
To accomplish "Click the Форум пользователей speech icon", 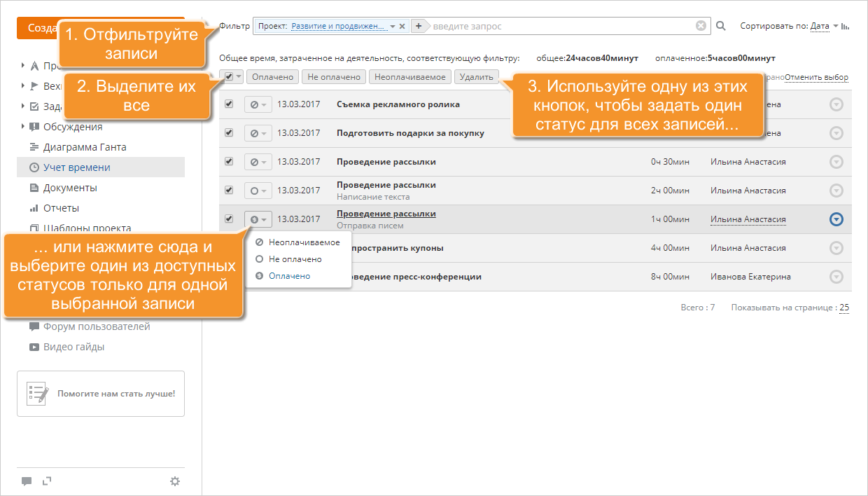I will (34, 326).
